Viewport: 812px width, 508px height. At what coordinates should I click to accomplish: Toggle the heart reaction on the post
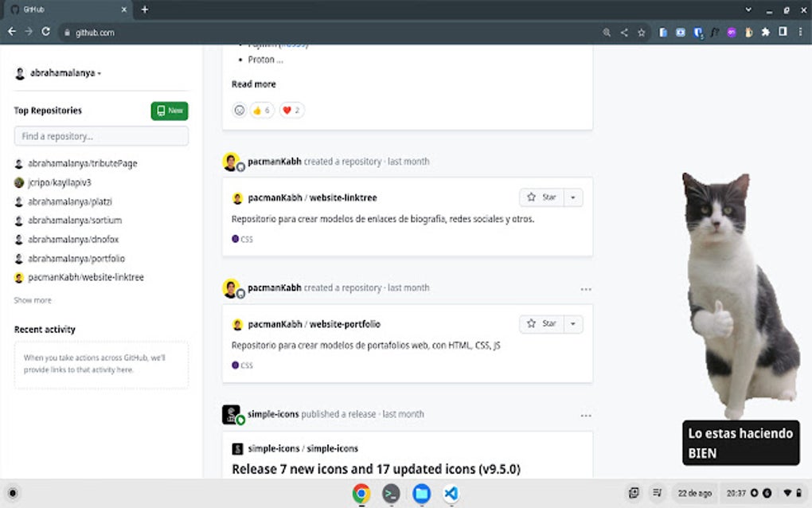pyautogui.click(x=291, y=110)
